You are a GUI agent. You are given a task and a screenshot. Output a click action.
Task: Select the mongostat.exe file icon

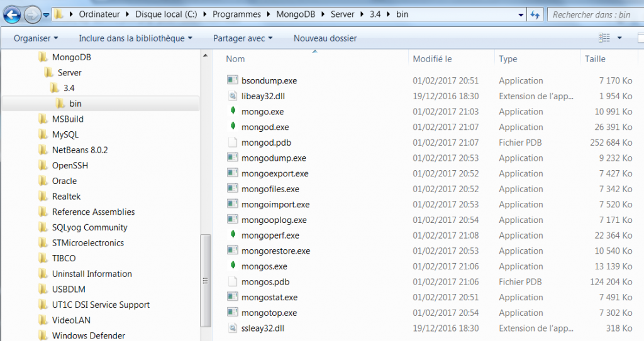(233, 296)
